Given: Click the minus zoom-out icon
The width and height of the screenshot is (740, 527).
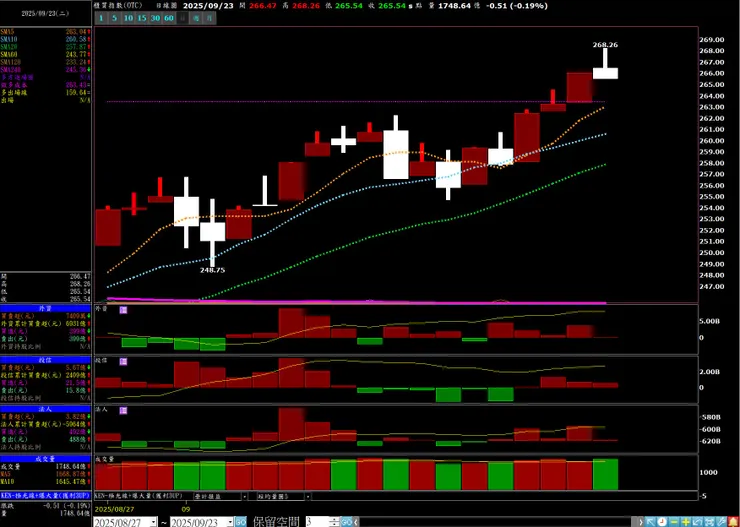Looking at the screenshot, I should (674, 522).
